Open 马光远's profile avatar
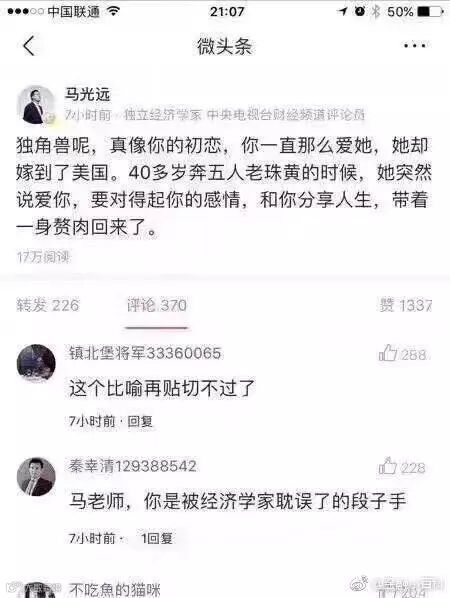The image size is (450, 598). point(36,105)
